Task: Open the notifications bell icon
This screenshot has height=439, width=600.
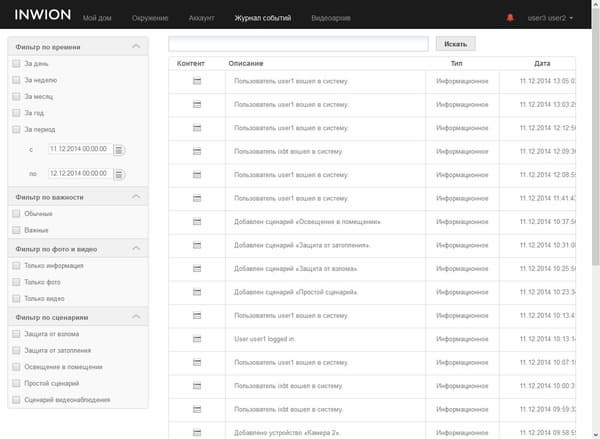Action: click(510, 18)
